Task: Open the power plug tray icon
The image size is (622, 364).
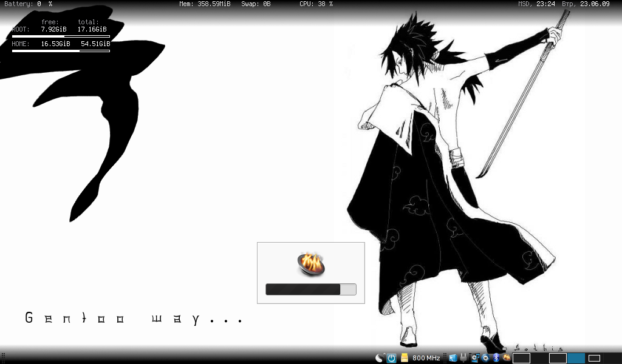Action: click(463, 358)
